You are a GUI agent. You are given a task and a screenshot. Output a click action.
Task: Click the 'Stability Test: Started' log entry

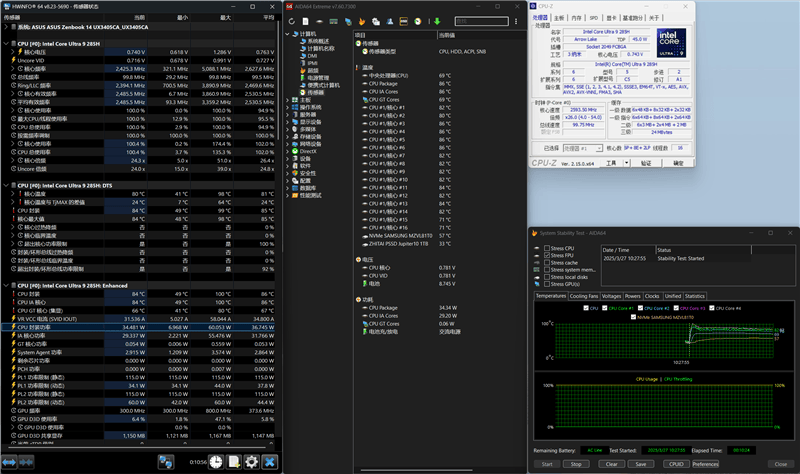click(x=681, y=259)
